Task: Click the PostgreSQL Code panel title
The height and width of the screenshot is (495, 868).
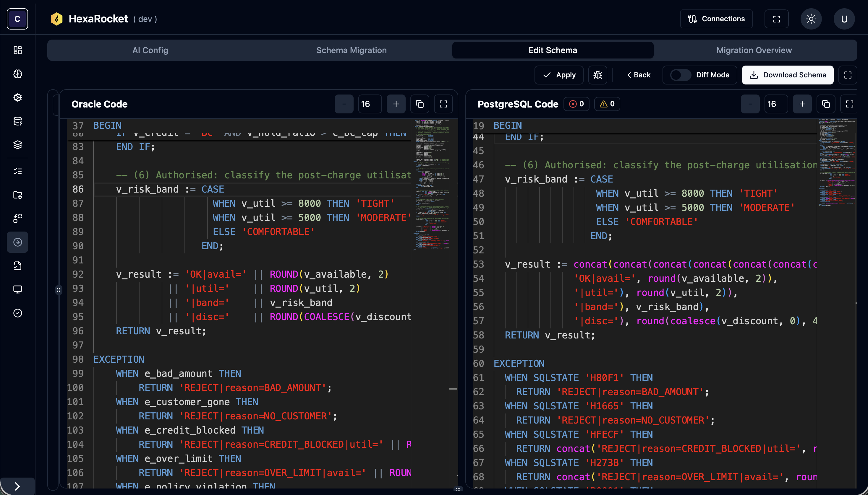Action: 518,104
